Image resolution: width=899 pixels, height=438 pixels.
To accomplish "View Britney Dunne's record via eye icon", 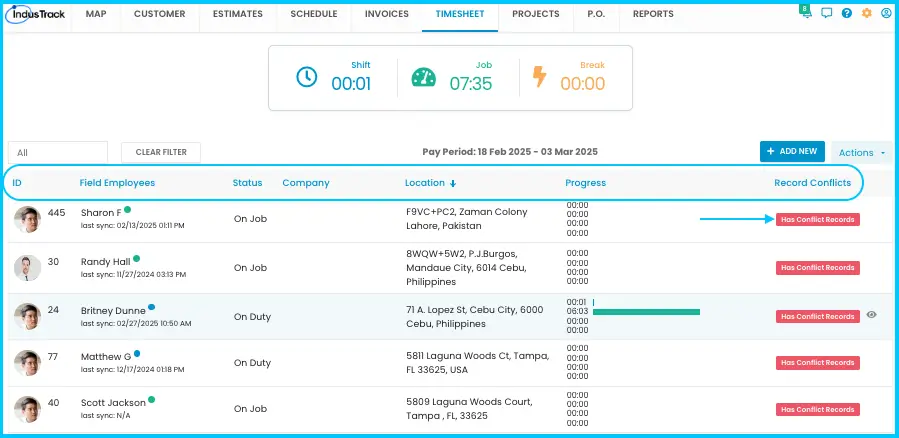I will coord(871,314).
